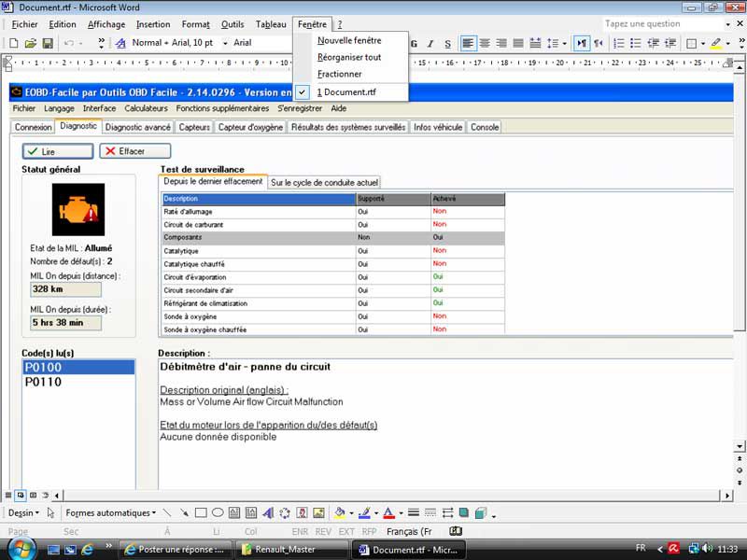747x560 pixels.
Task: Toggle center paragraph alignment
Action: (485, 43)
